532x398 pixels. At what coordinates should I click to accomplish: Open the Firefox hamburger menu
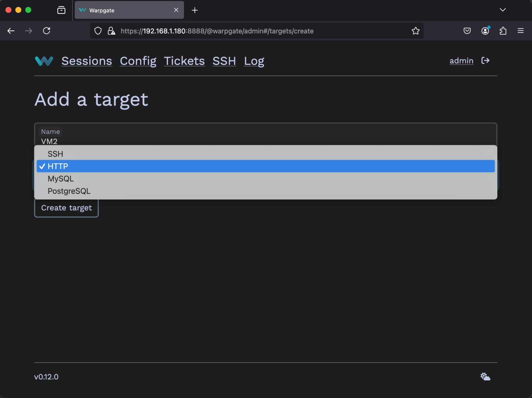coord(521,31)
